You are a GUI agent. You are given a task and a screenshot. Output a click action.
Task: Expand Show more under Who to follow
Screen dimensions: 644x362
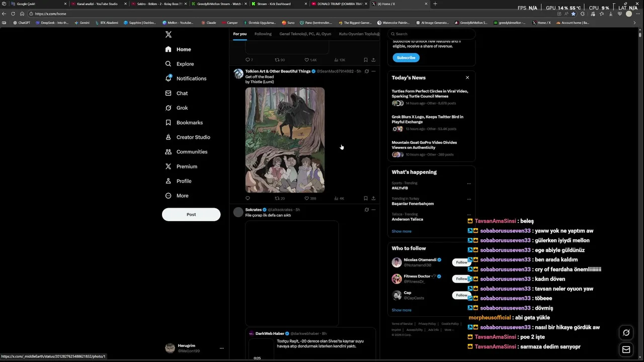coord(401,310)
